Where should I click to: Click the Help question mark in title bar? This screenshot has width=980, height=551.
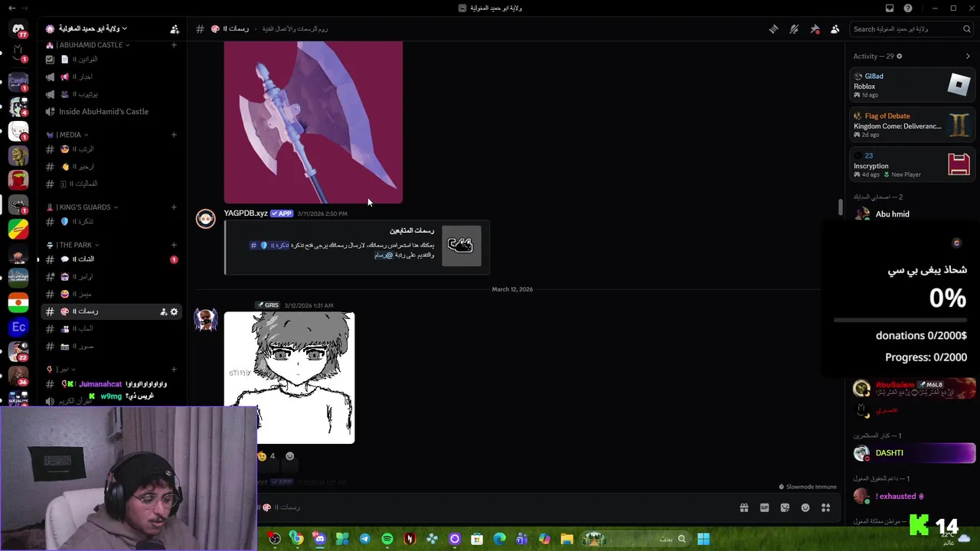click(x=908, y=8)
